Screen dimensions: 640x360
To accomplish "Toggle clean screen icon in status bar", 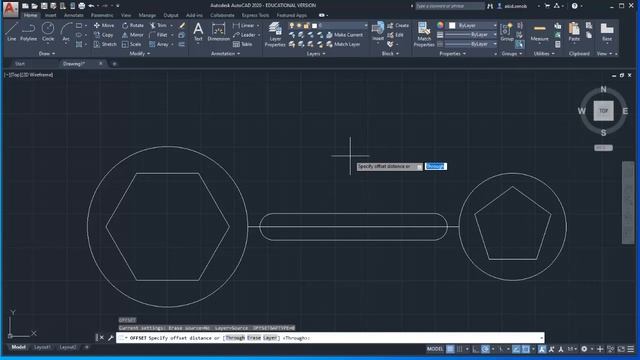I will tap(621, 349).
